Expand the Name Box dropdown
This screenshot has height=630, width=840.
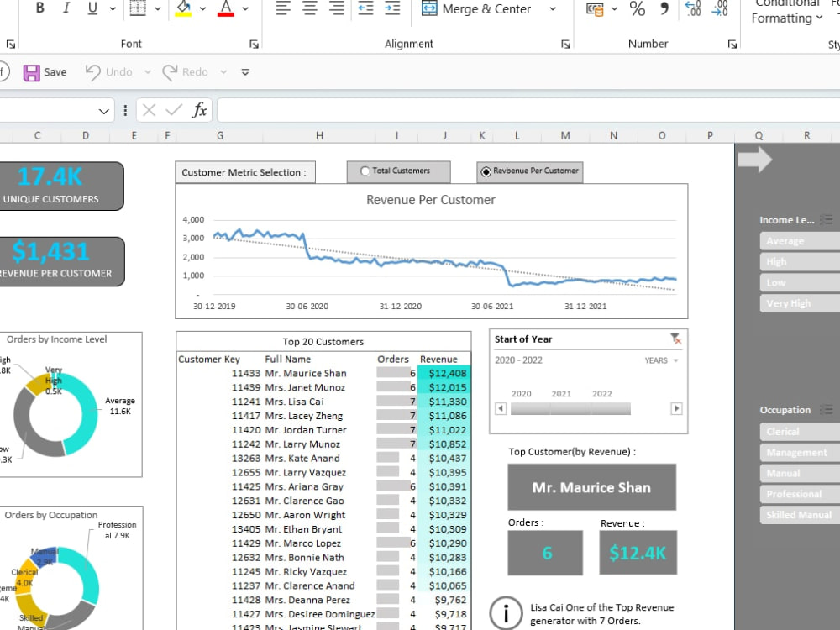[x=104, y=111]
